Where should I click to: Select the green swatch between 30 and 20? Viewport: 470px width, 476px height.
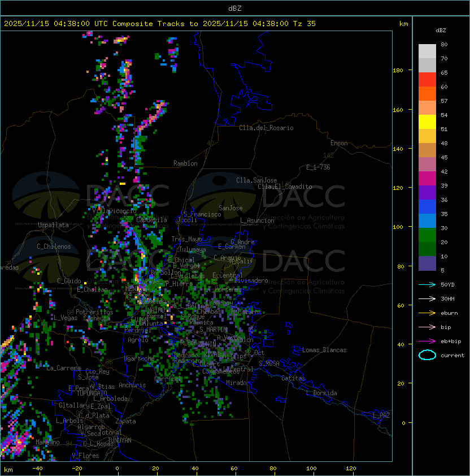coord(427,235)
